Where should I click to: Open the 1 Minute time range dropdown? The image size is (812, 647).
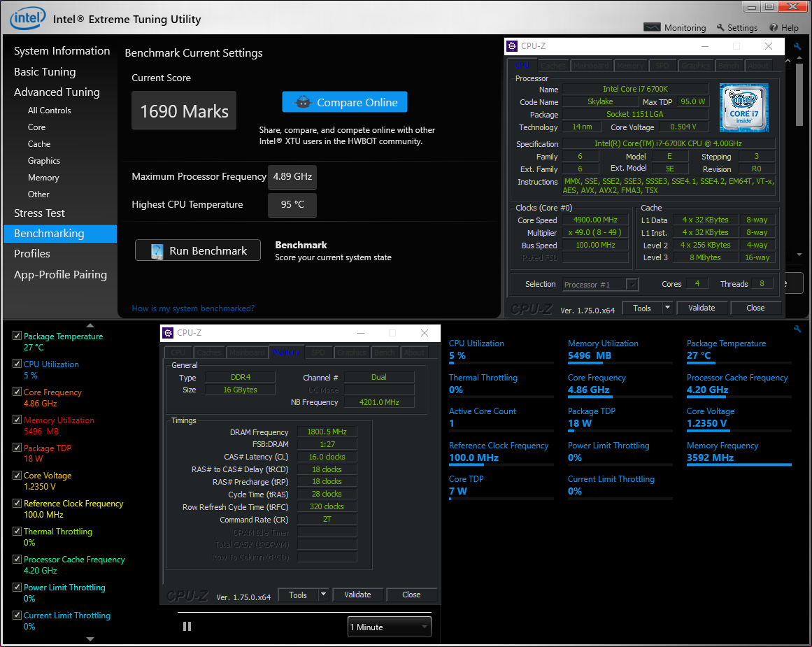tap(390, 627)
